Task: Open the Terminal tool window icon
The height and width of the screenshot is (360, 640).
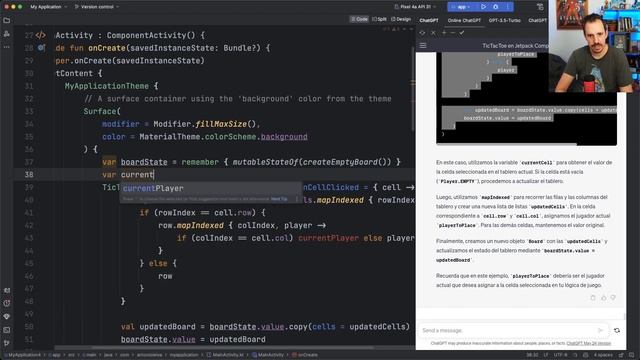Action: [7, 330]
